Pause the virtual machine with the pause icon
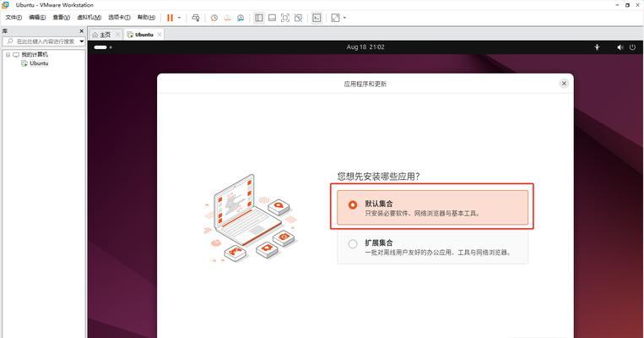The height and width of the screenshot is (338, 644). click(170, 18)
